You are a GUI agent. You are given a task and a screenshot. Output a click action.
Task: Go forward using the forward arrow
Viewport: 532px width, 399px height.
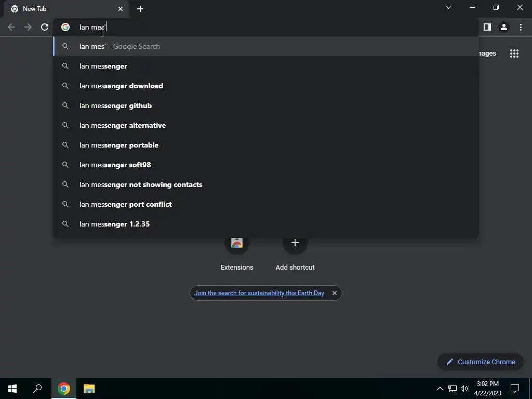pos(28,27)
